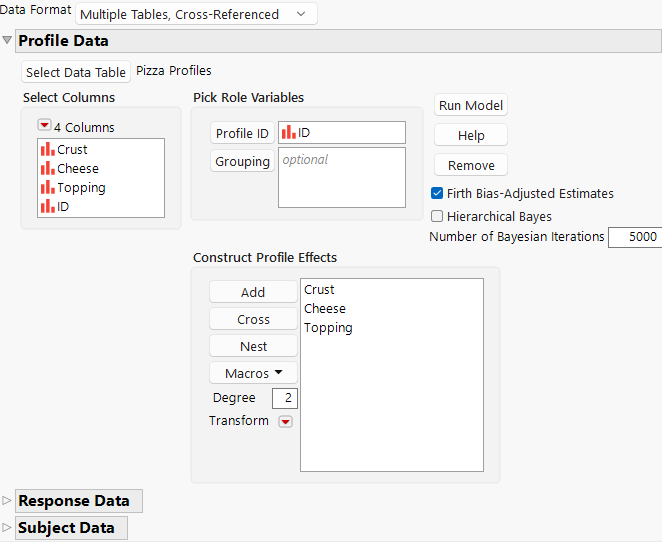Open the Data Format dropdown

pyautogui.click(x=195, y=14)
